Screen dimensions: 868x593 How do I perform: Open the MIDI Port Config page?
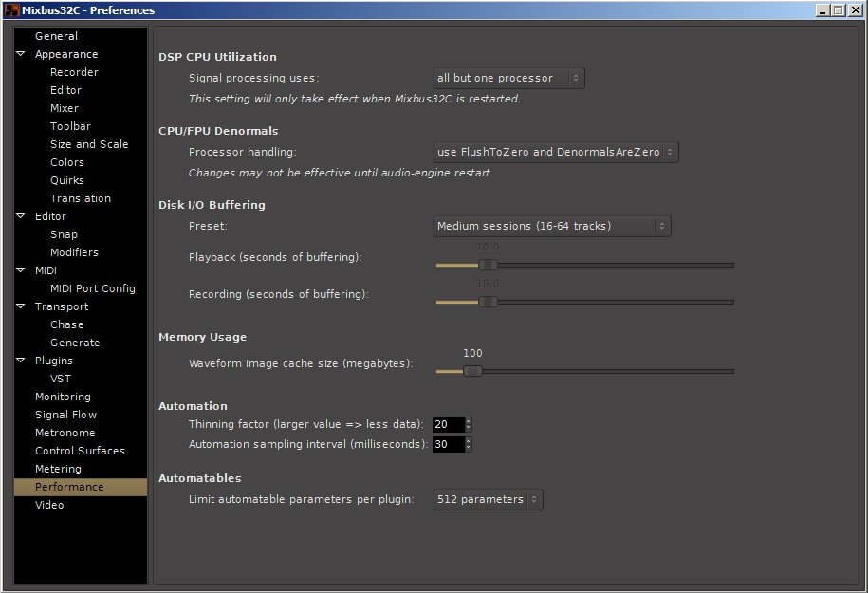(x=92, y=288)
